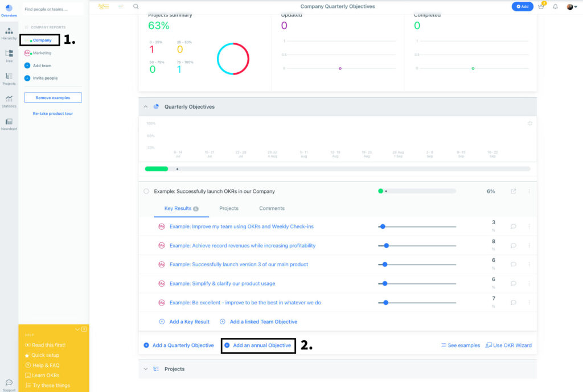Open Read this first! help item

(x=46, y=345)
